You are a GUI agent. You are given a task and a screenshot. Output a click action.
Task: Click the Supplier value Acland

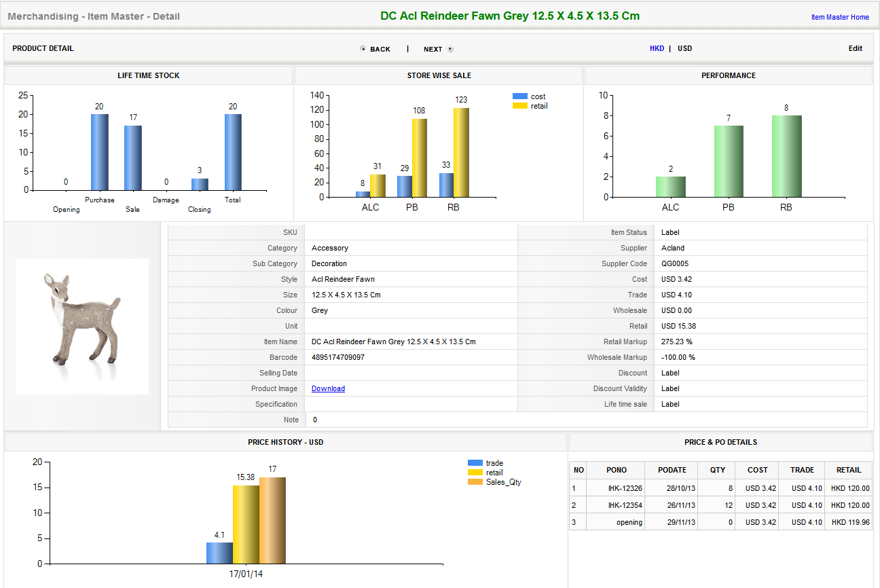(x=673, y=248)
